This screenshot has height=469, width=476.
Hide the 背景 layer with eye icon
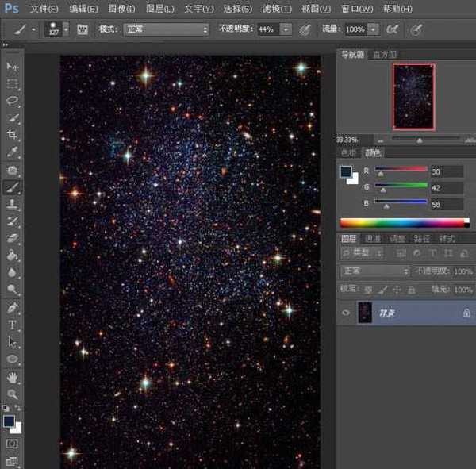tap(345, 313)
